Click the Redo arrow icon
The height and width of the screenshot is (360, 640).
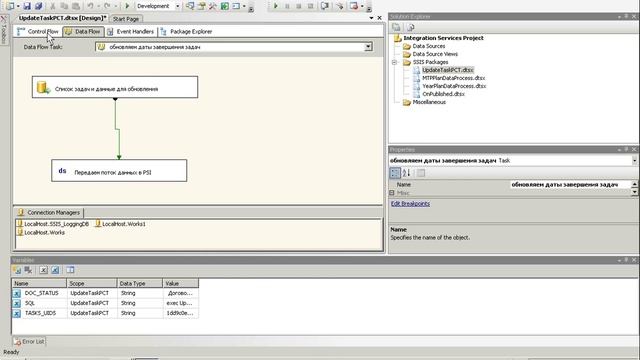[x=107, y=6]
